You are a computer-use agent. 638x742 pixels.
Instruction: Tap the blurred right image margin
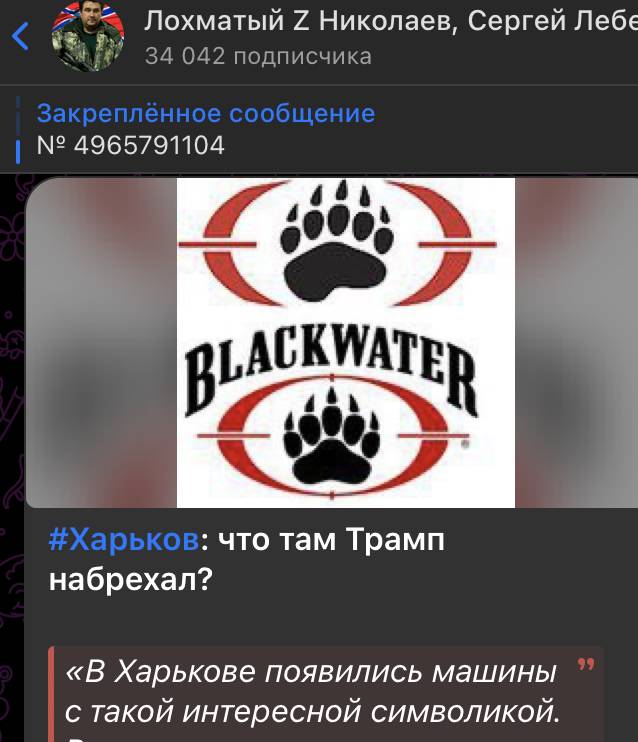(576, 343)
